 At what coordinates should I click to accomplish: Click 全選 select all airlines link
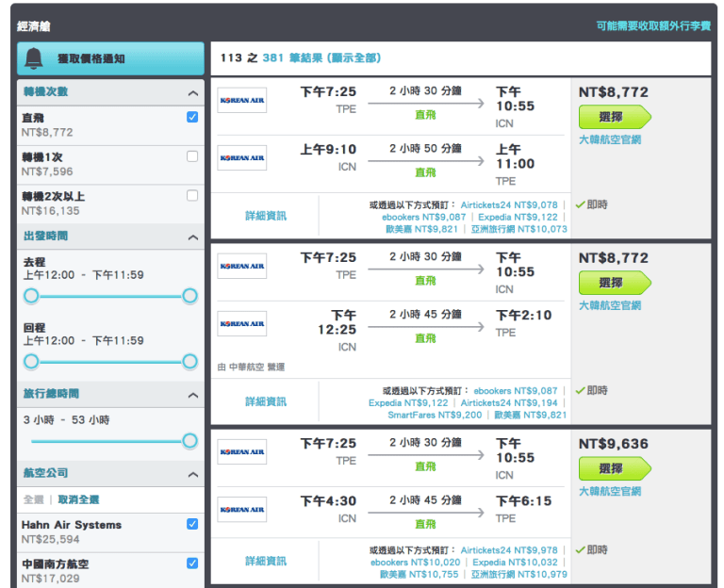pos(33,499)
